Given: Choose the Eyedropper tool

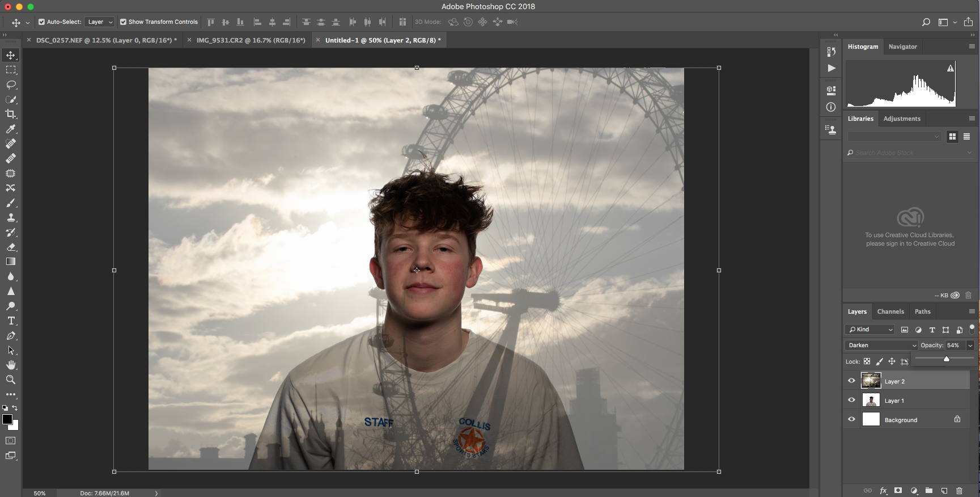Looking at the screenshot, I should [11, 129].
